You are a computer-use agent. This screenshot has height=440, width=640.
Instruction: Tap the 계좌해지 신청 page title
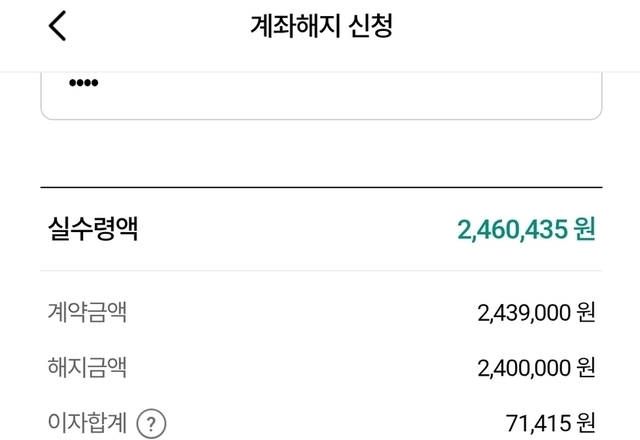[321, 26]
